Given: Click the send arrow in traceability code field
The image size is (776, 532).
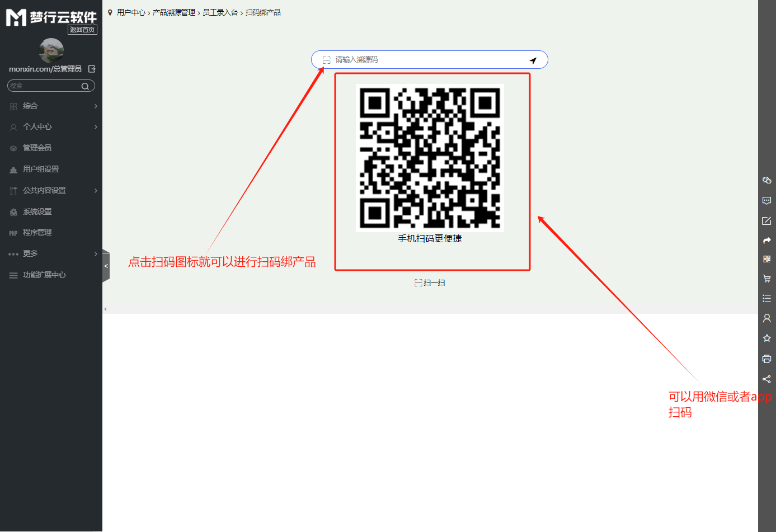Looking at the screenshot, I should click(533, 60).
